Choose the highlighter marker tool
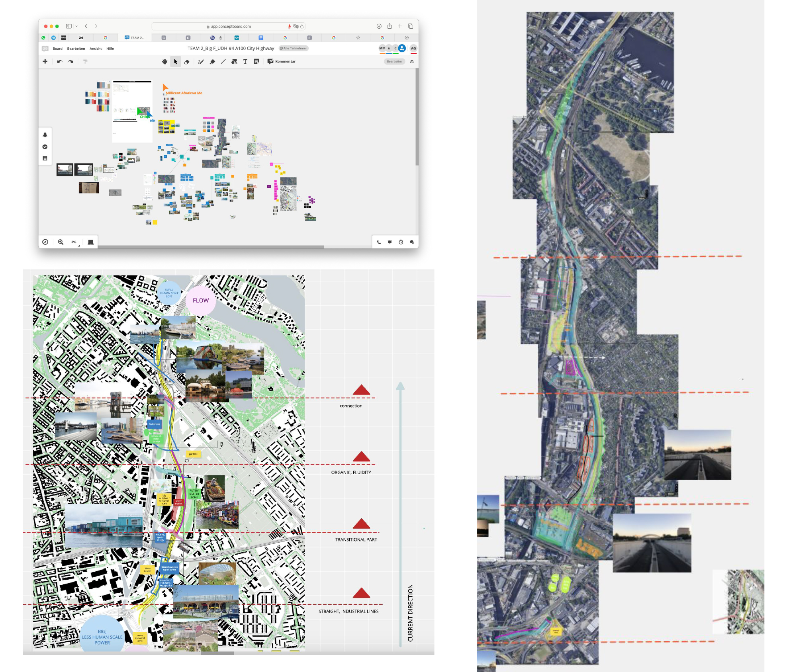789x672 pixels. pos(212,62)
